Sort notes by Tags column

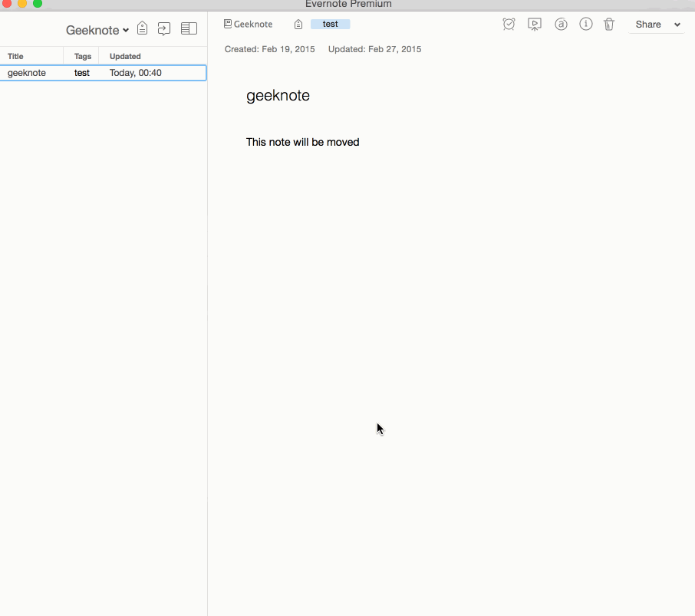coord(82,56)
